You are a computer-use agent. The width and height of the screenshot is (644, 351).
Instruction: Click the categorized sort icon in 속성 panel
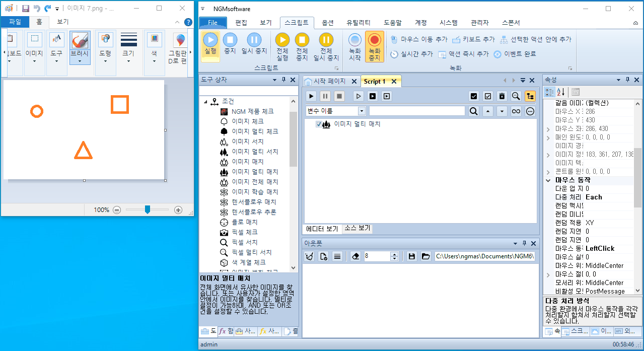pyautogui.click(x=550, y=92)
